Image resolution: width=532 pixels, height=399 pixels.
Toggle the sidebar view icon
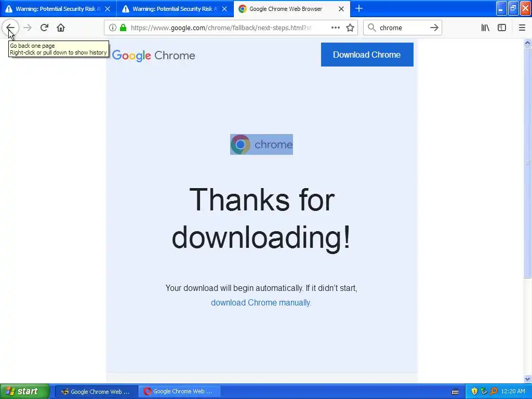pos(502,28)
